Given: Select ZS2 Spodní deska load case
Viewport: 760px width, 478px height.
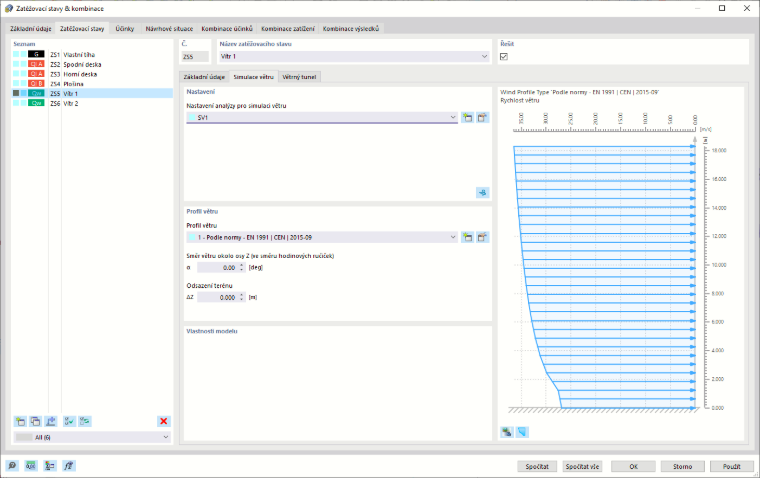Looking at the screenshot, I should point(92,64).
